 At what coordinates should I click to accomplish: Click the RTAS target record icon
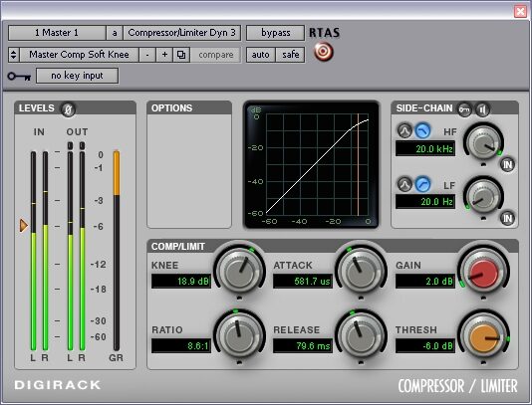coord(324,52)
